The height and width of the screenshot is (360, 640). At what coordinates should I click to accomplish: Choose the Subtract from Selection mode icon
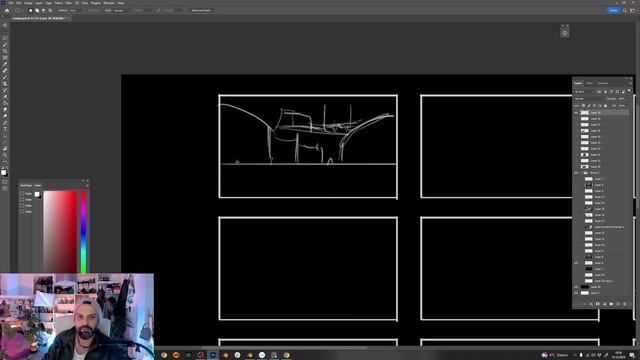(44, 10)
